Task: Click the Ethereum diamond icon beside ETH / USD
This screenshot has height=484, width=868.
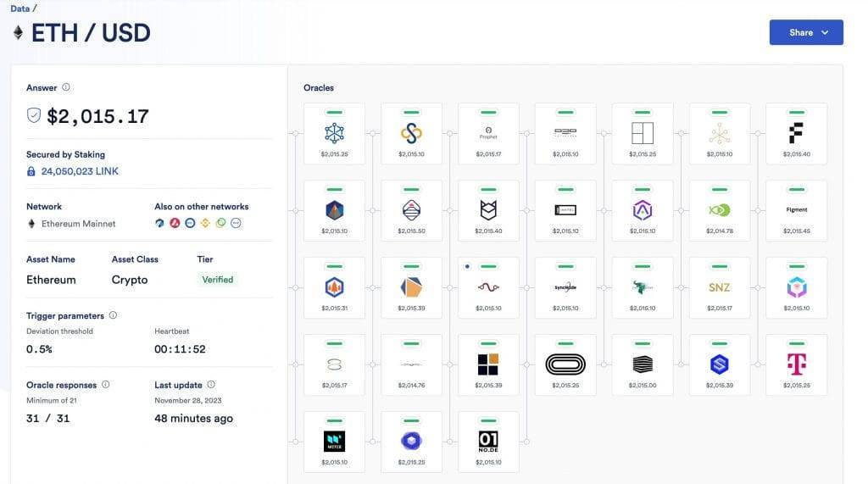Action: [19, 33]
